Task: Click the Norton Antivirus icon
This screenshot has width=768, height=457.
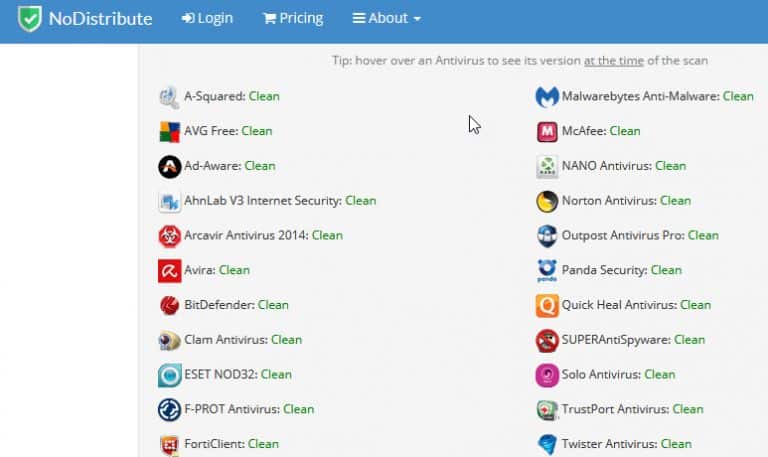Action: click(x=547, y=201)
